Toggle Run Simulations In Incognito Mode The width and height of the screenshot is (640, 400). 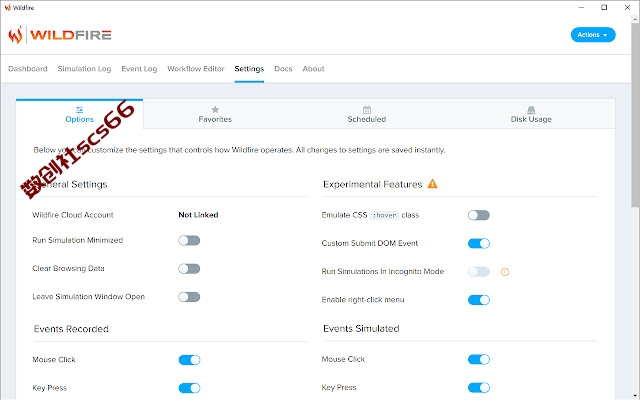point(478,271)
